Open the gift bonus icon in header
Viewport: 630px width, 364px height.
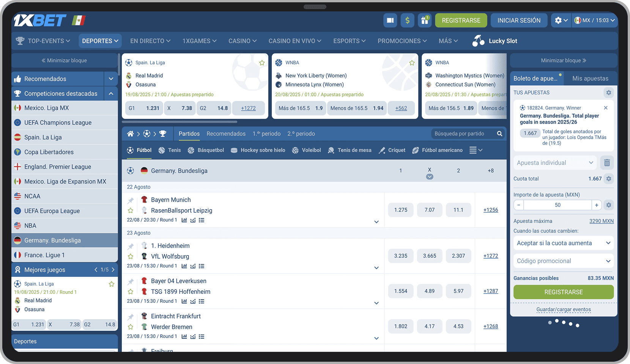click(425, 20)
